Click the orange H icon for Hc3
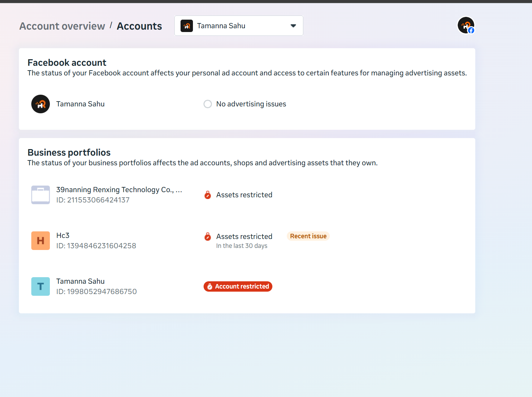The width and height of the screenshot is (532, 397). click(x=41, y=241)
